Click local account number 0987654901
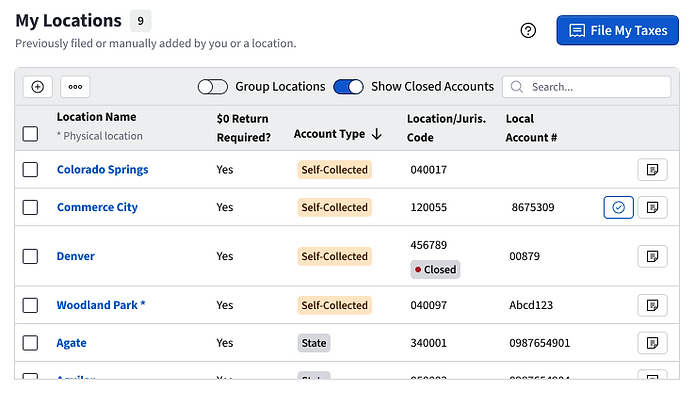694x393 pixels. tap(540, 343)
